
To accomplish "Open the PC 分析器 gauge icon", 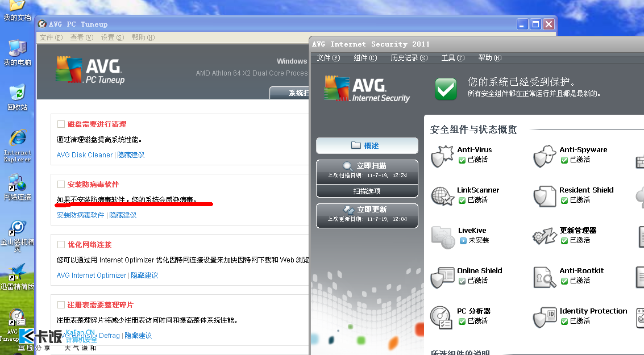I will 442,318.
